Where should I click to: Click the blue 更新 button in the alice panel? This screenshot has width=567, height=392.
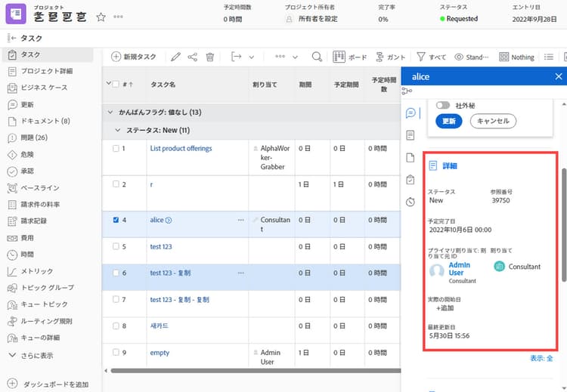click(449, 121)
